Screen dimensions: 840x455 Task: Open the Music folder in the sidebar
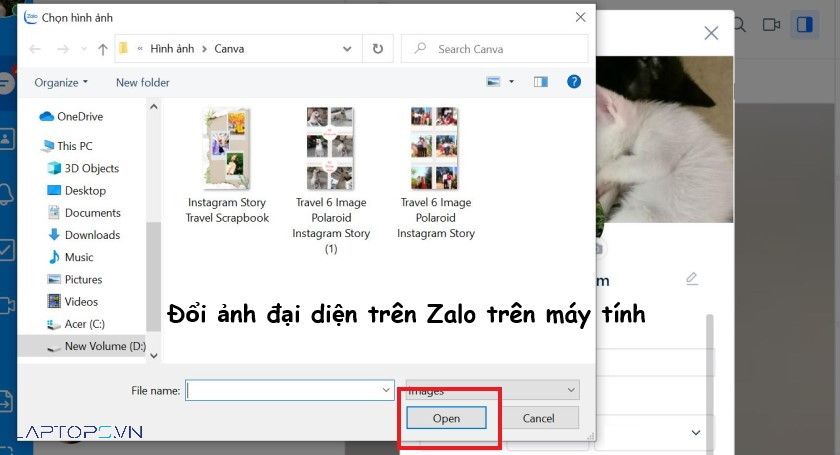tap(71, 257)
